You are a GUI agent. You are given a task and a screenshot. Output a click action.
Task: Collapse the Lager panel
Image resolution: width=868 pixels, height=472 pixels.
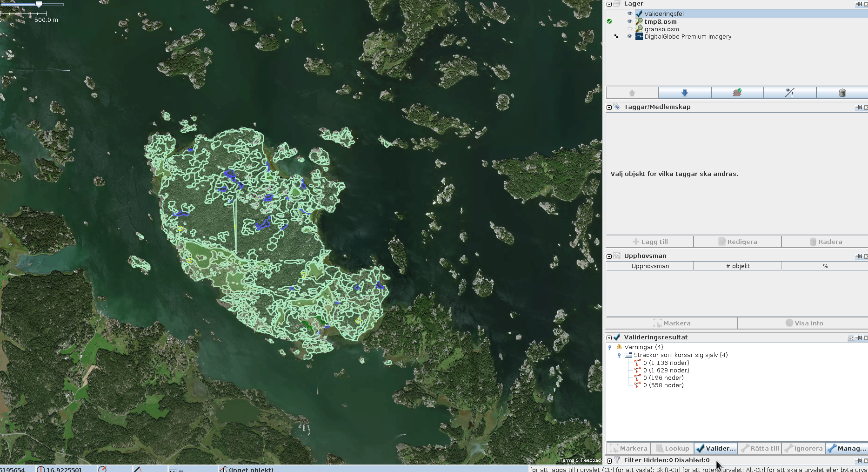click(609, 4)
